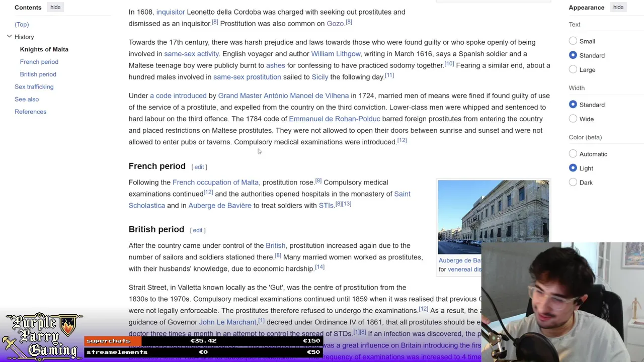Go to See also contents entry
Image resolution: width=644 pixels, height=362 pixels.
pos(27,99)
